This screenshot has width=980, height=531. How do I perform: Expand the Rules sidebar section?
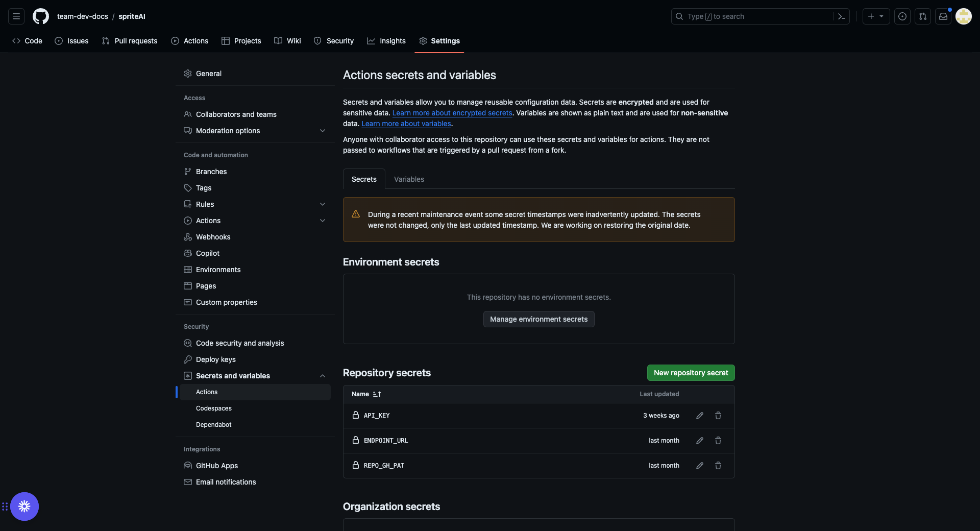[323, 204]
